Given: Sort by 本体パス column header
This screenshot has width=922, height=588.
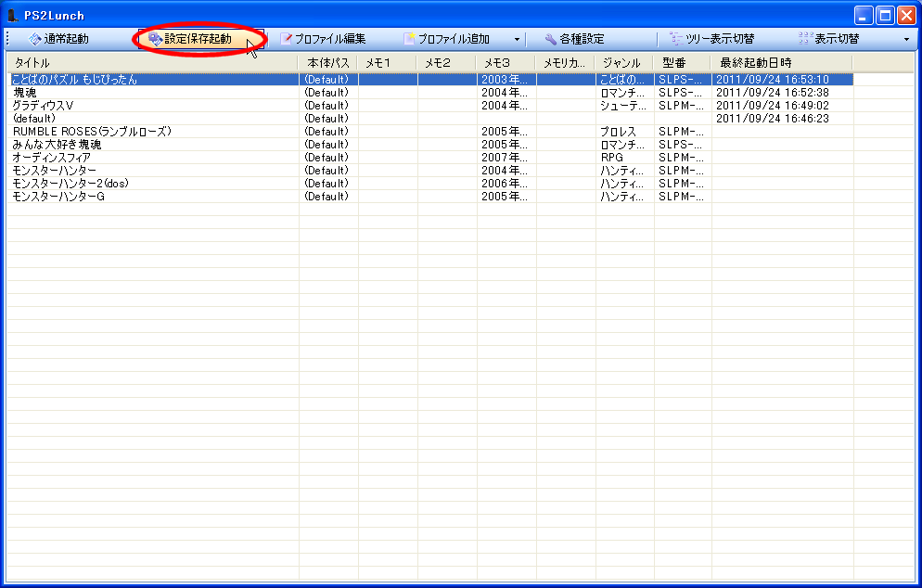Looking at the screenshot, I should coord(327,63).
